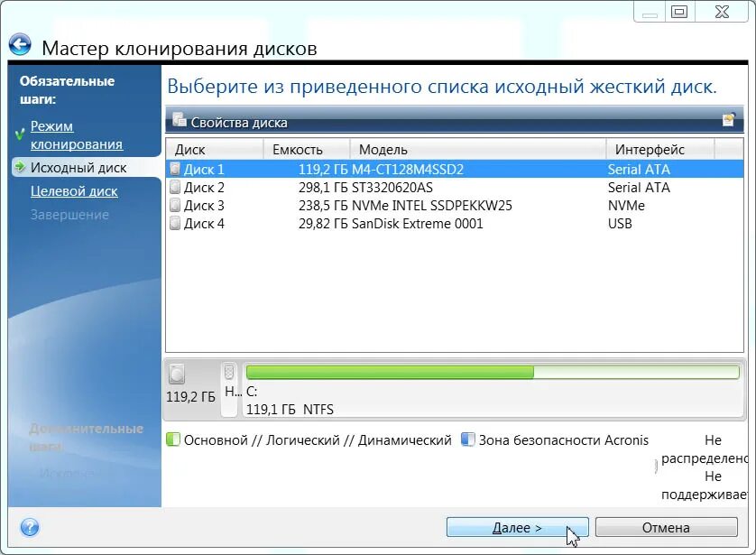The height and width of the screenshot is (555, 756).
Task: Select the C: partition usage bar
Action: pyautogui.click(x=493, y=372)
